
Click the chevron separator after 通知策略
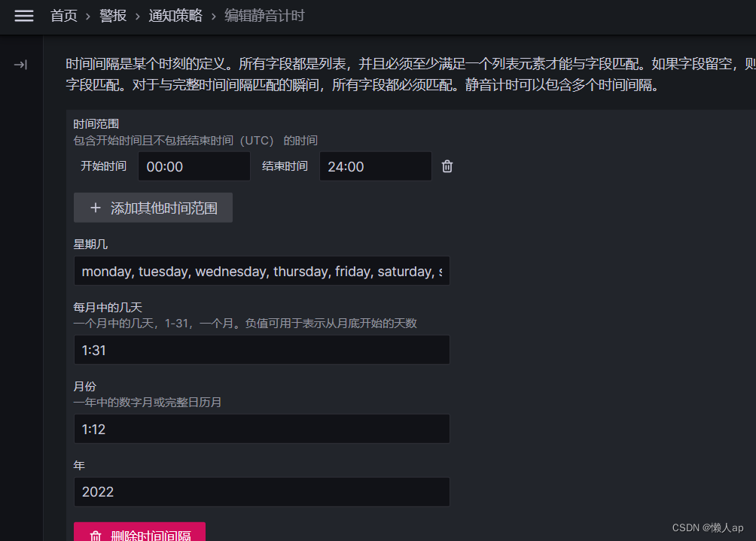click(214, 16)
